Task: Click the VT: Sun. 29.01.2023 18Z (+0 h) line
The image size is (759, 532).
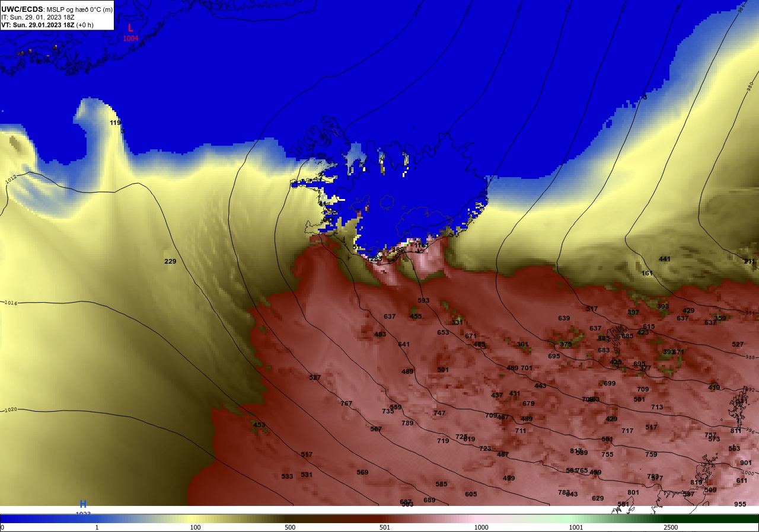Action: [47, 25]
